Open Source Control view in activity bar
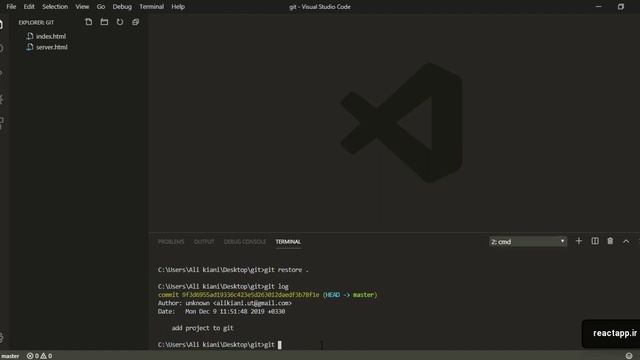 [2, 73]
